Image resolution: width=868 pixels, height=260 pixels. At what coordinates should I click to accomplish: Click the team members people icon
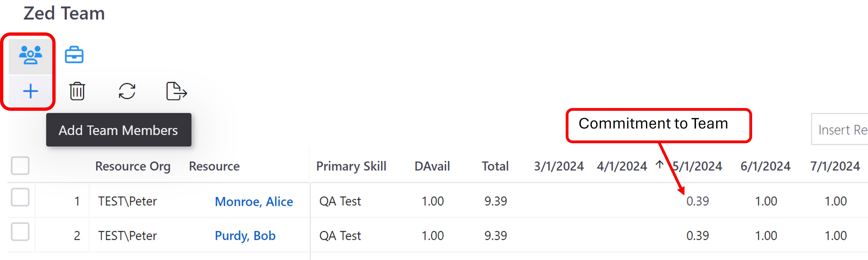[30, 55]
